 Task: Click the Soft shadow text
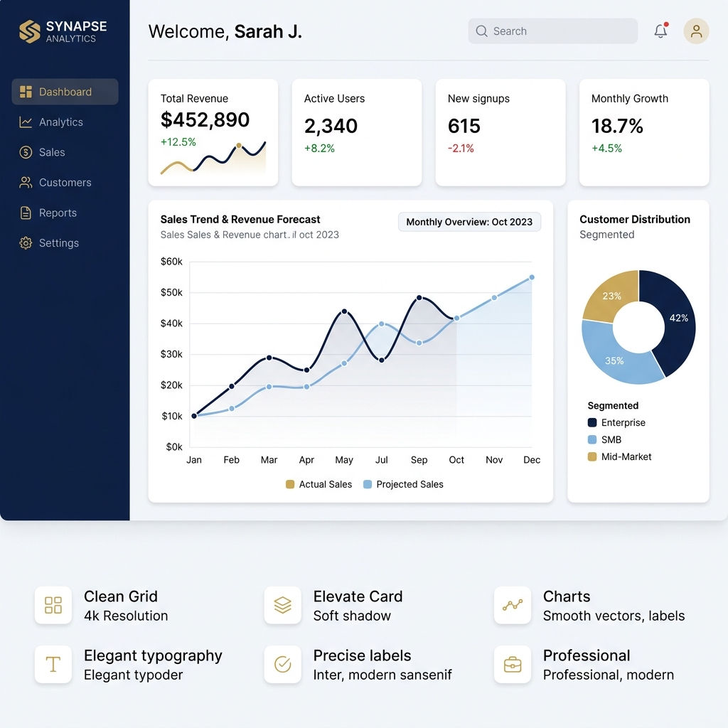[x=352, y=616]
